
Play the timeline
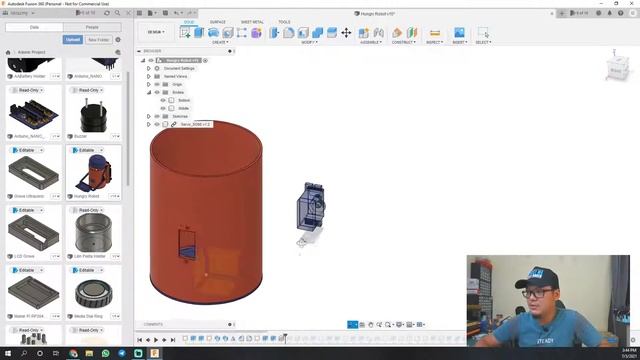coord(156,340)
